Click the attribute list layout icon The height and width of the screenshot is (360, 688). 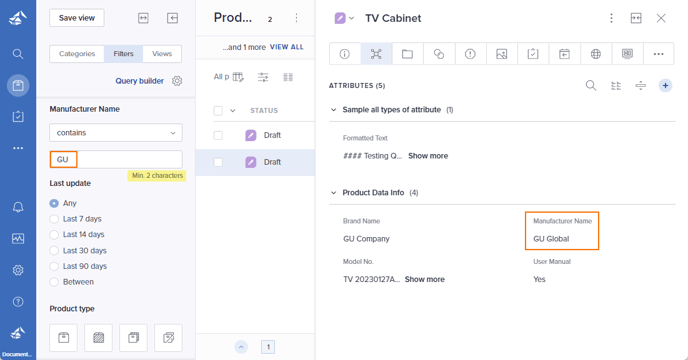(616, 86)
